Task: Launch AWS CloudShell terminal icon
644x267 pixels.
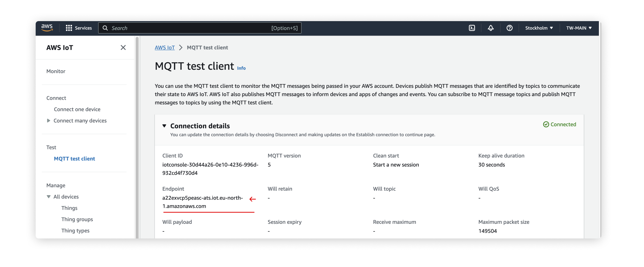Action: pyautogui.click(x=472, y=28)
